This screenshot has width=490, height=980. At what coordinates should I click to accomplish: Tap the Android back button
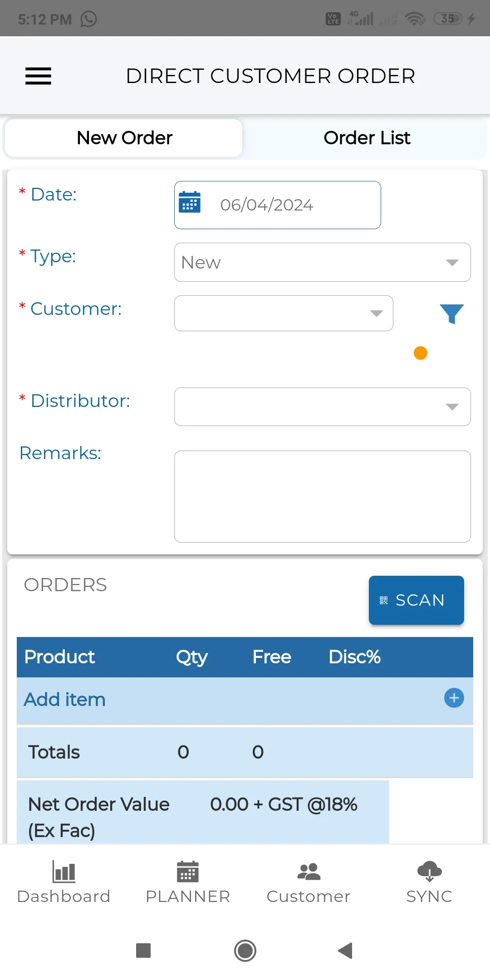click(x=346, y=951)
